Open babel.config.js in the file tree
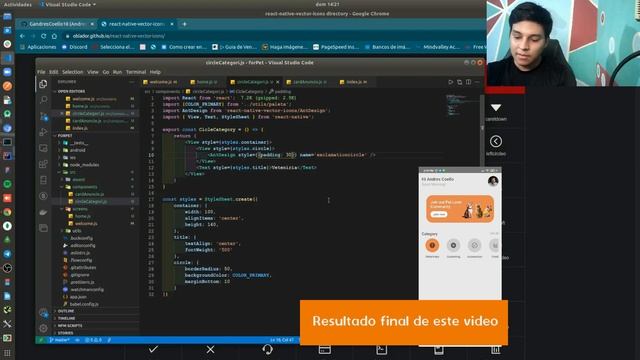640x360 pixels. [x=83, y=304]
